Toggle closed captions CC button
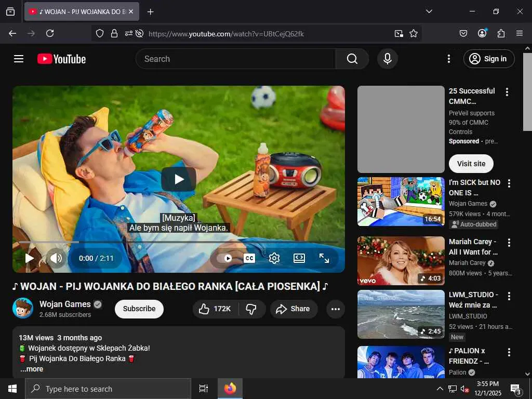Screen dimensions: 532x399 249,258
